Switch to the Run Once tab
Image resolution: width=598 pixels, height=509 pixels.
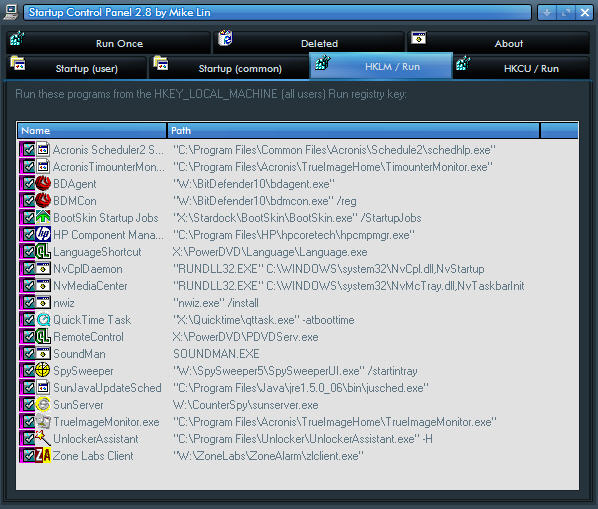tap(109, 43)
